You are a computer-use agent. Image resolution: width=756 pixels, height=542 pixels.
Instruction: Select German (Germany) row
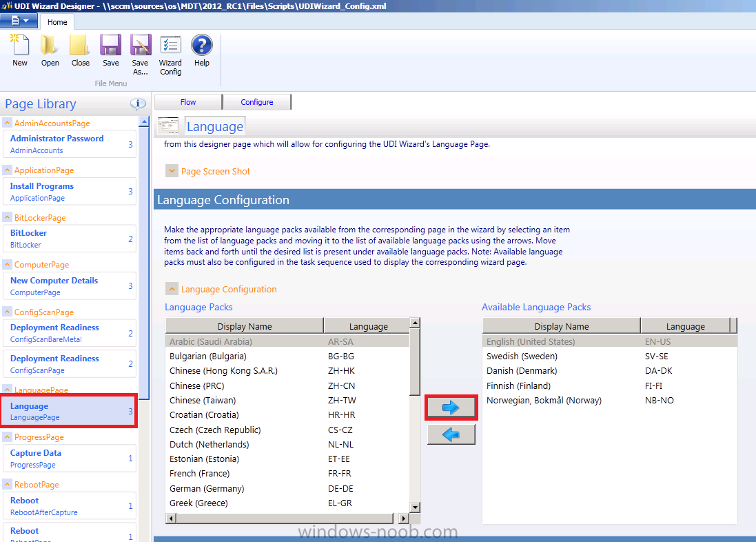click(287, 488)
